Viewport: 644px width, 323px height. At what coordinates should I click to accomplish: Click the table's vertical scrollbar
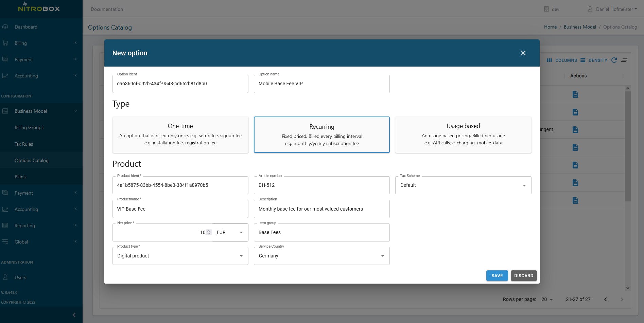point(628,146)
